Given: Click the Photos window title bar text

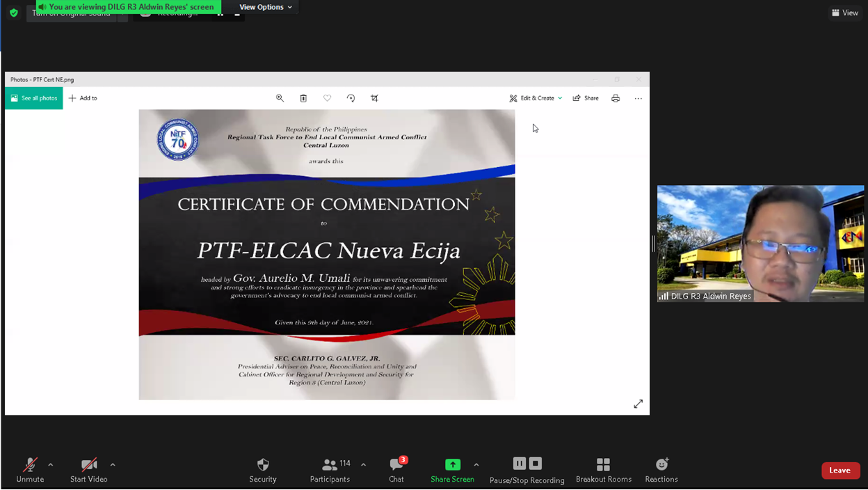Looking at the screenshot, I should coord(42,79).
